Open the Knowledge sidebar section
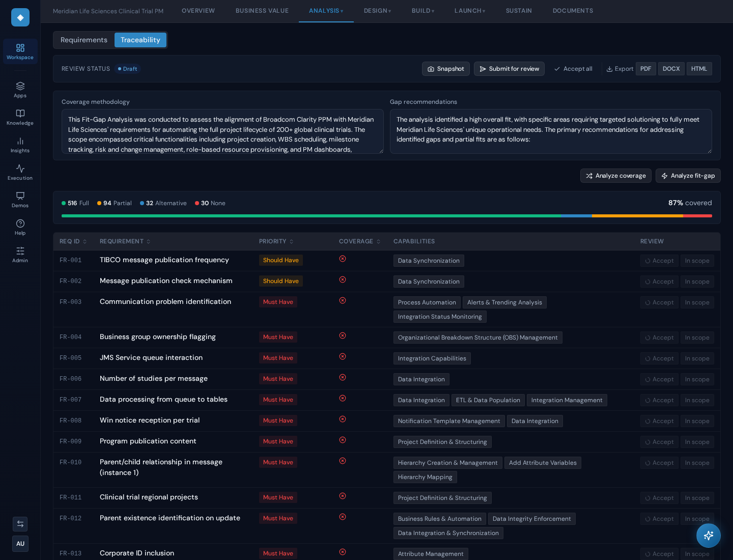 pyautogui.click(x=20, y=117)
